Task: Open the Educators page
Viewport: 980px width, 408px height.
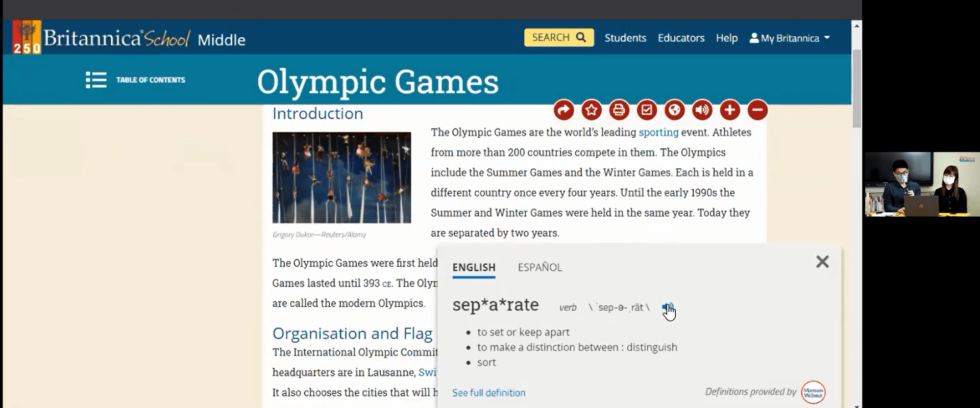Action: [x=681, y=38]
